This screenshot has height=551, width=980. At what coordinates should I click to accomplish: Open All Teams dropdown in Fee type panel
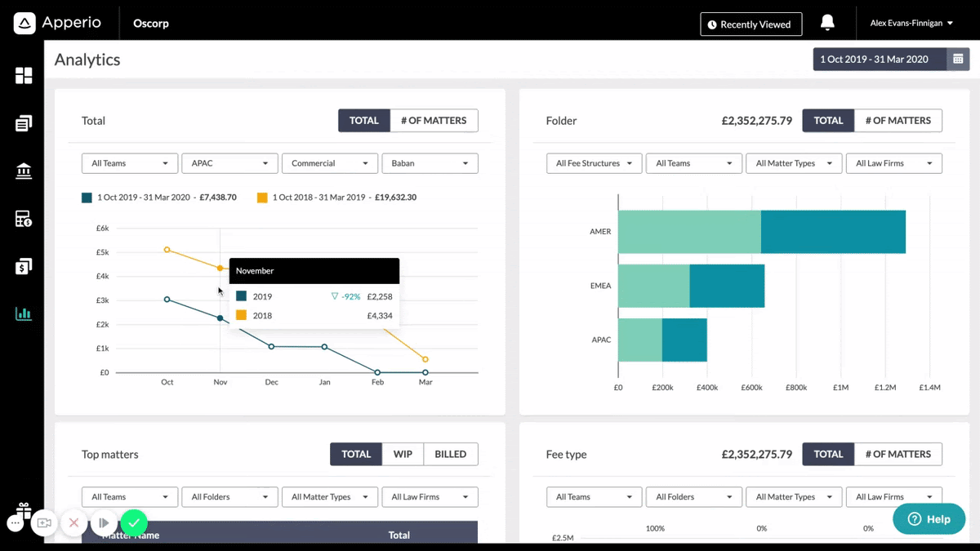pos(594,497)
